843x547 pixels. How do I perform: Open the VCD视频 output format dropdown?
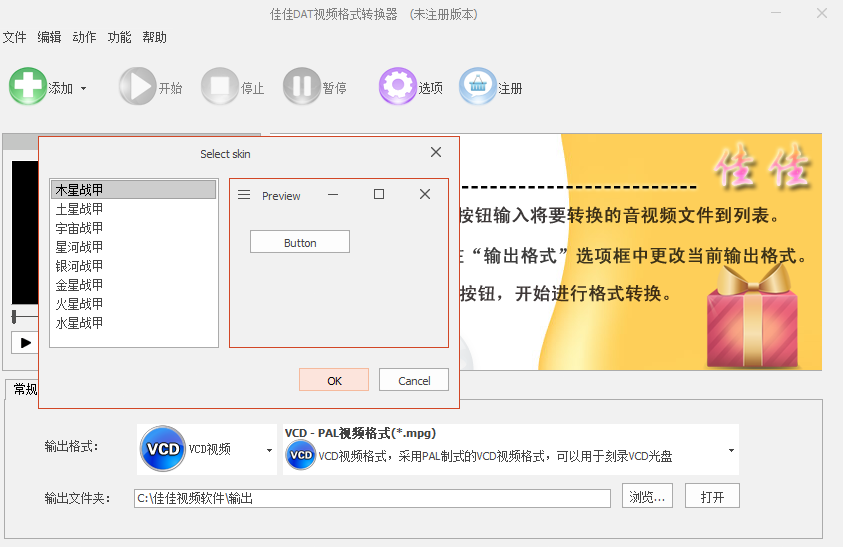pyautogui.click(x=269, y=450)
